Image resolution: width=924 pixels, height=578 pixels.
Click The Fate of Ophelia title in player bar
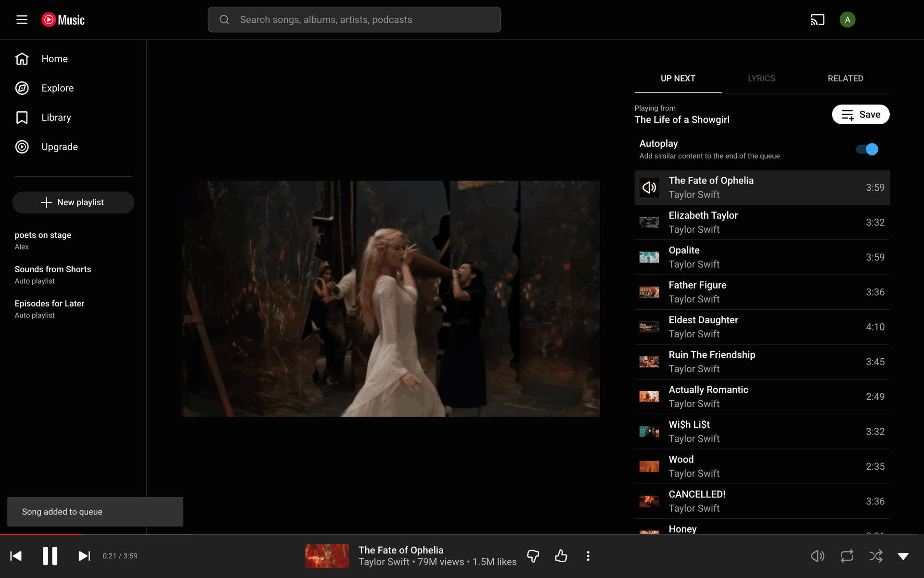coord(401,550)
